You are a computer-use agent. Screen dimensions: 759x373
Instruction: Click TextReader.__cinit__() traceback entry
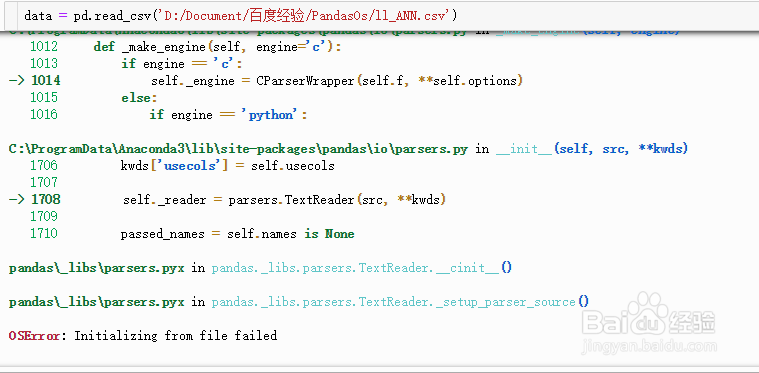click(x=362, y=268)
